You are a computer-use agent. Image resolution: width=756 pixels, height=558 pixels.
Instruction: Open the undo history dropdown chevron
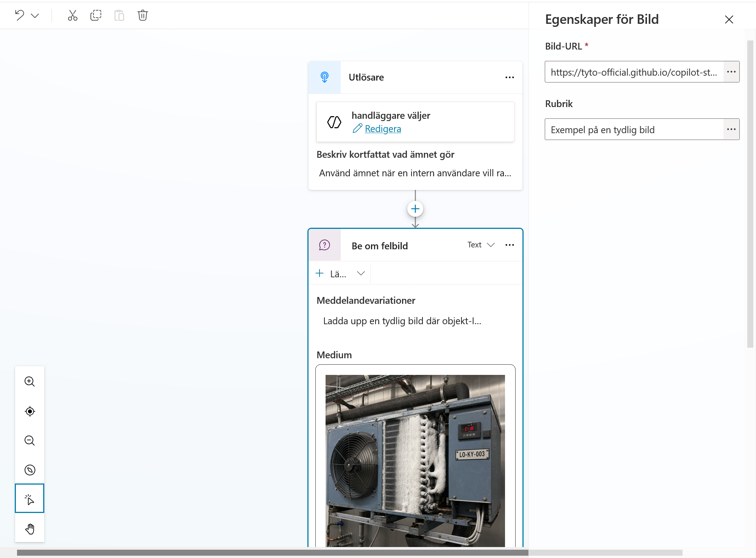tap(35, 16)
